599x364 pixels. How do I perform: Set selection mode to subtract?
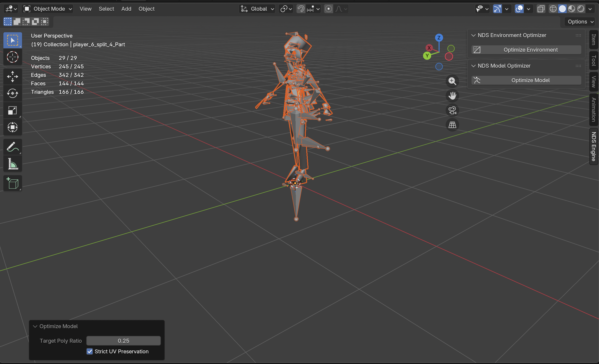(x=26, y=22)
